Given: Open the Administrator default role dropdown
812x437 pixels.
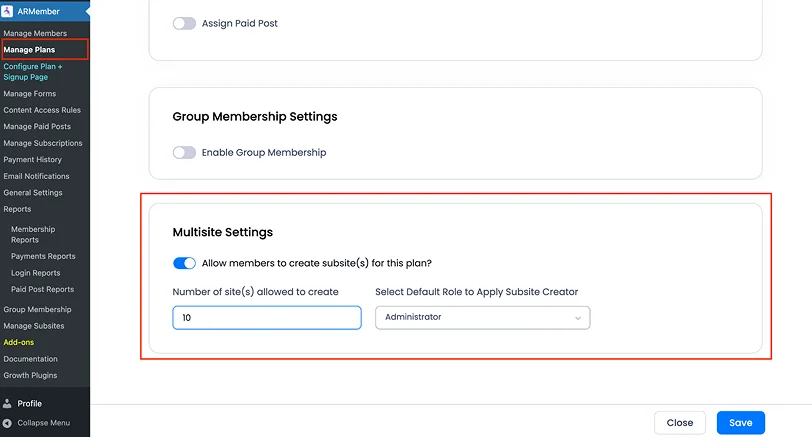Looking at the screenshot, I should (483, 317).
